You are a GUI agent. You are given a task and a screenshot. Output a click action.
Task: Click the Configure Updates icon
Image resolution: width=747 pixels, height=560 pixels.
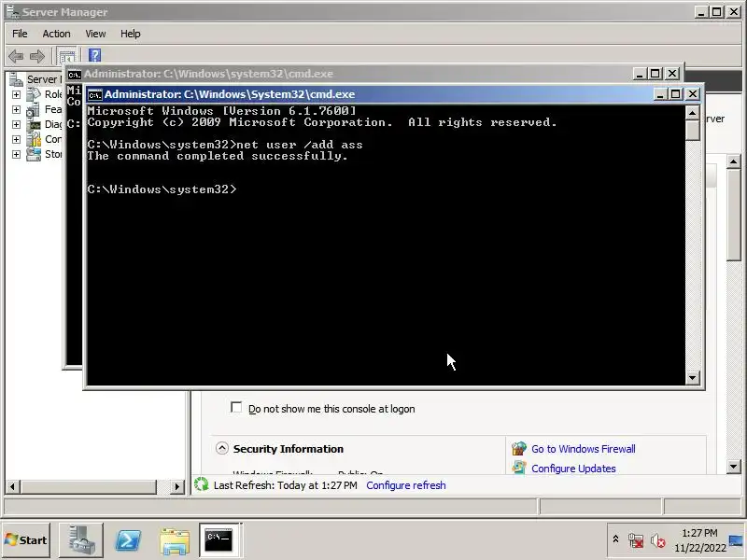click(519, 468)
